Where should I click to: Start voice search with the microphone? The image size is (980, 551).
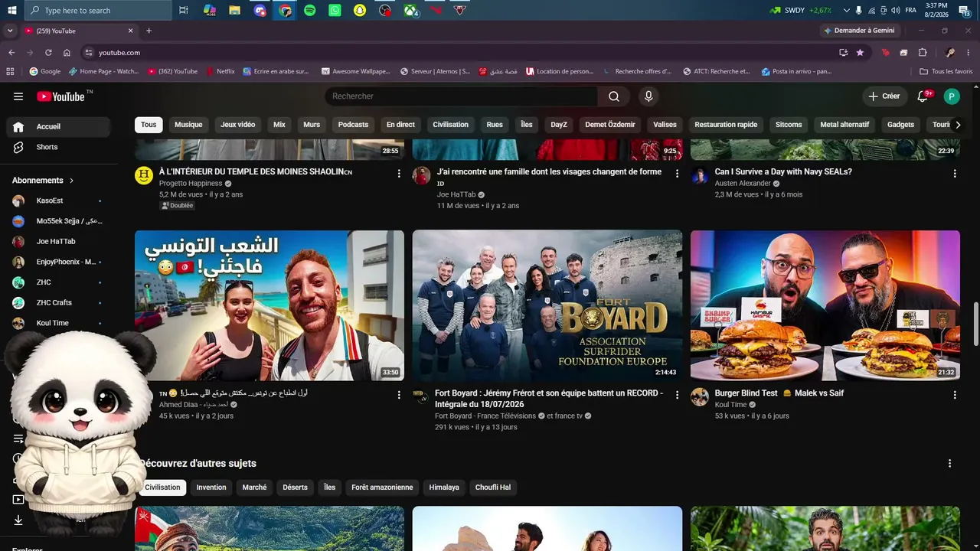pyautogui.click(x=648, y=96)
